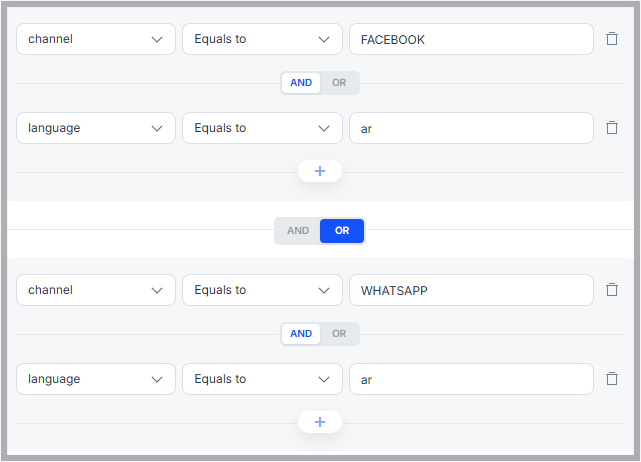The height and width of the screenshot is (462, 641).
Task: Delete the first language ar condition
Action: 612,128
